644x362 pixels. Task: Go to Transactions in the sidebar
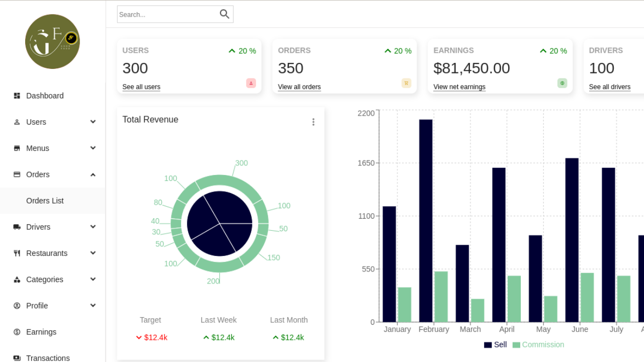48,357
